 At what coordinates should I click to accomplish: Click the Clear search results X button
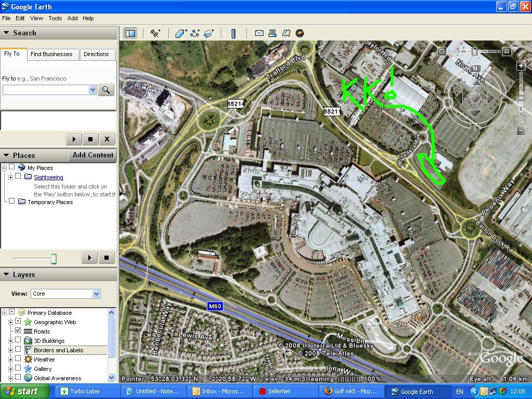pos(107,139)
